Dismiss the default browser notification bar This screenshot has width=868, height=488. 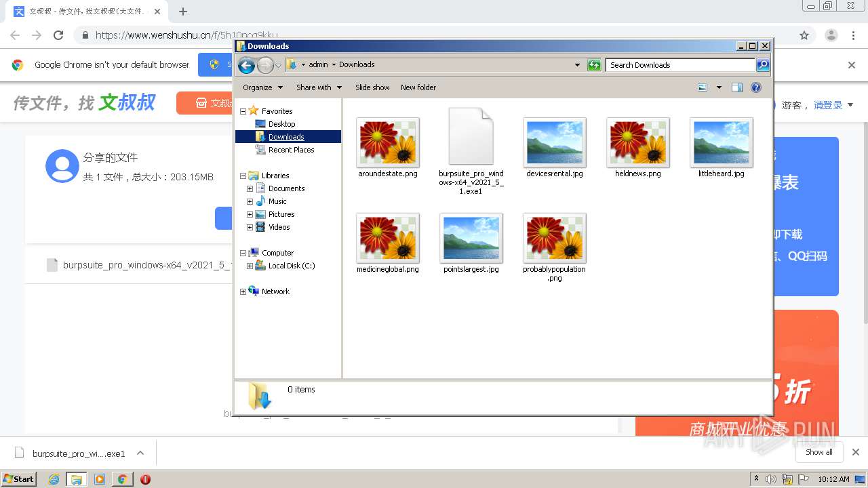[x=852, y=65]
